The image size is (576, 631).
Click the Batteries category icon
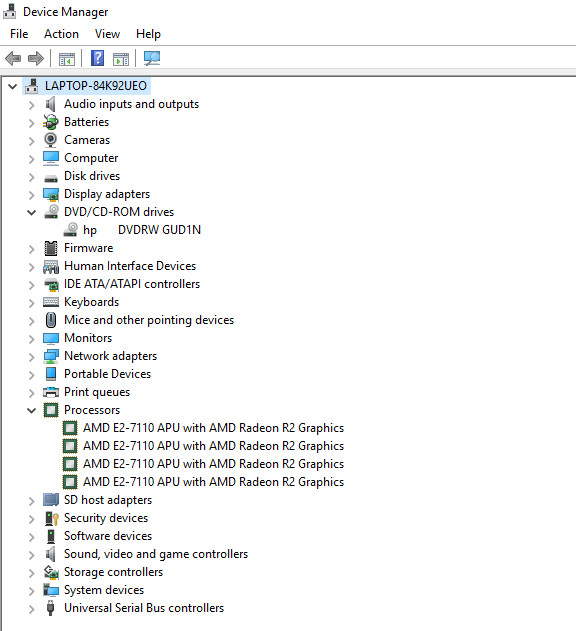(x=51, y=122)
